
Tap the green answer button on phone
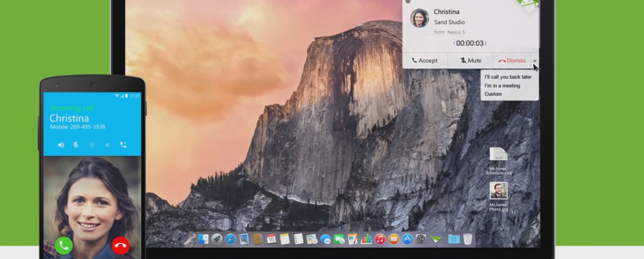click(63, 245)
